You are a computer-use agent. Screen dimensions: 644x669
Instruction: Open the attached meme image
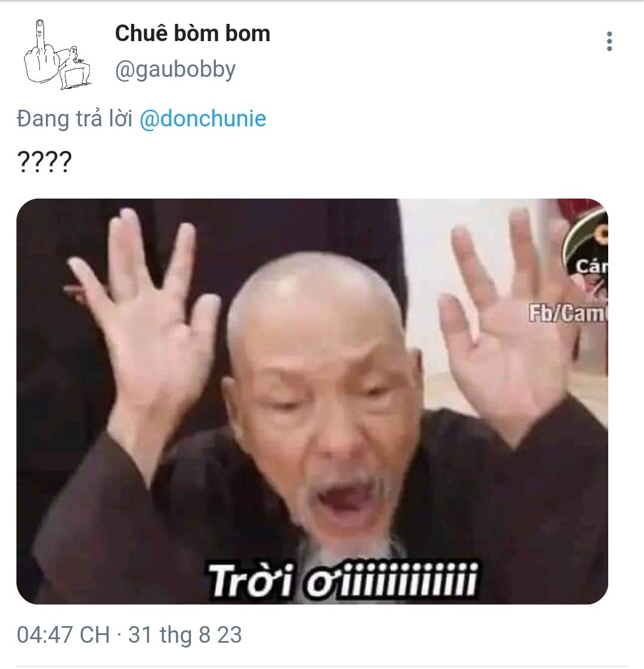coord(312,401)
